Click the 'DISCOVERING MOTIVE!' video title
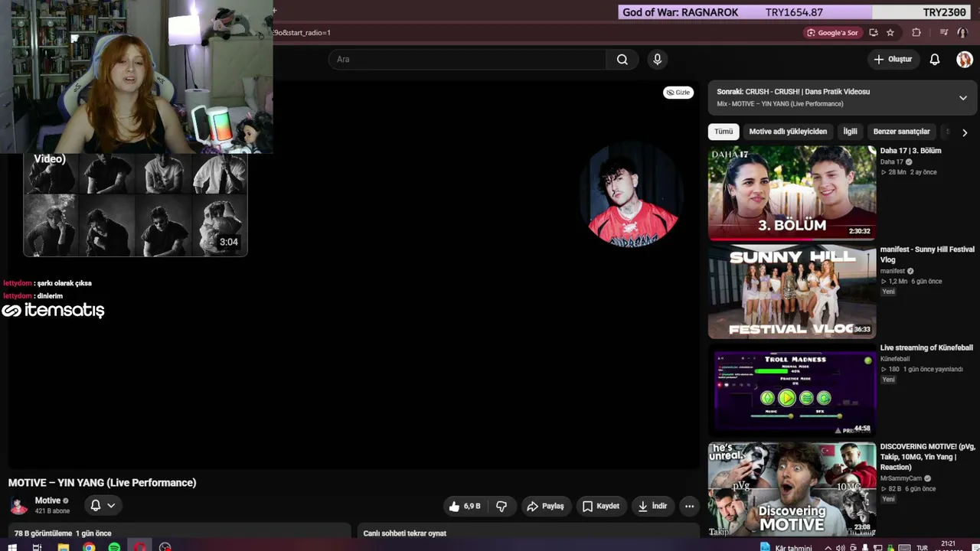The width and height of the screenshot is (980, 551). click(x=928, y=457)
